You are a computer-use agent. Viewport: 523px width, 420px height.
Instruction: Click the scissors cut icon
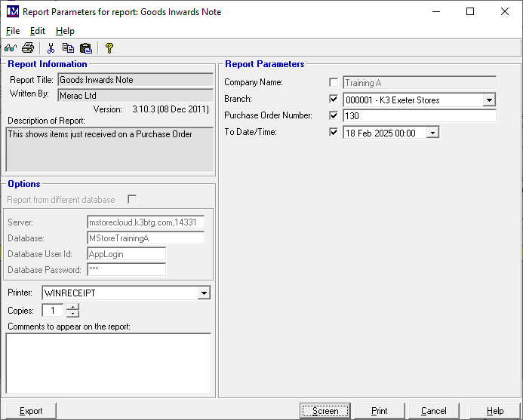(51, 48)
